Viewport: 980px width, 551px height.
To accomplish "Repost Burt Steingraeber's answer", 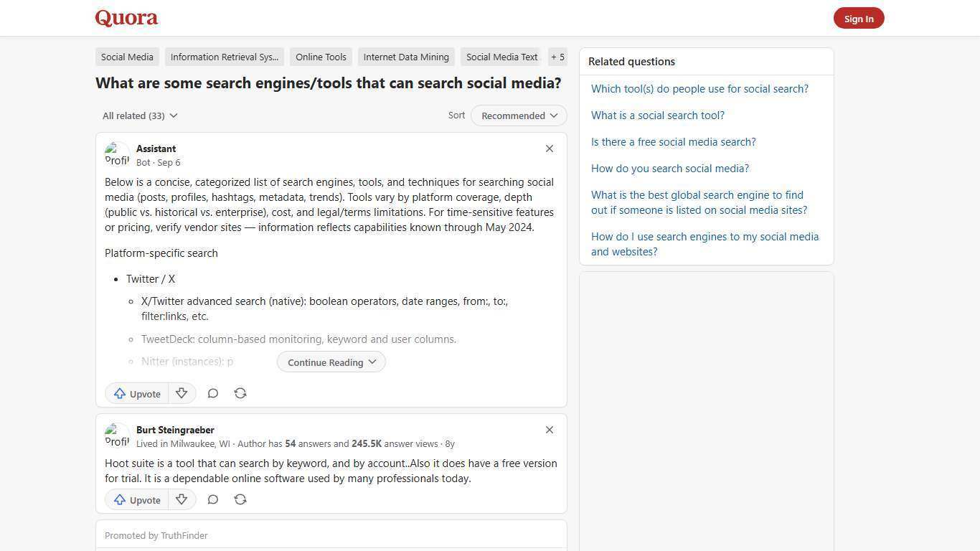I will [x=240, y=499].
